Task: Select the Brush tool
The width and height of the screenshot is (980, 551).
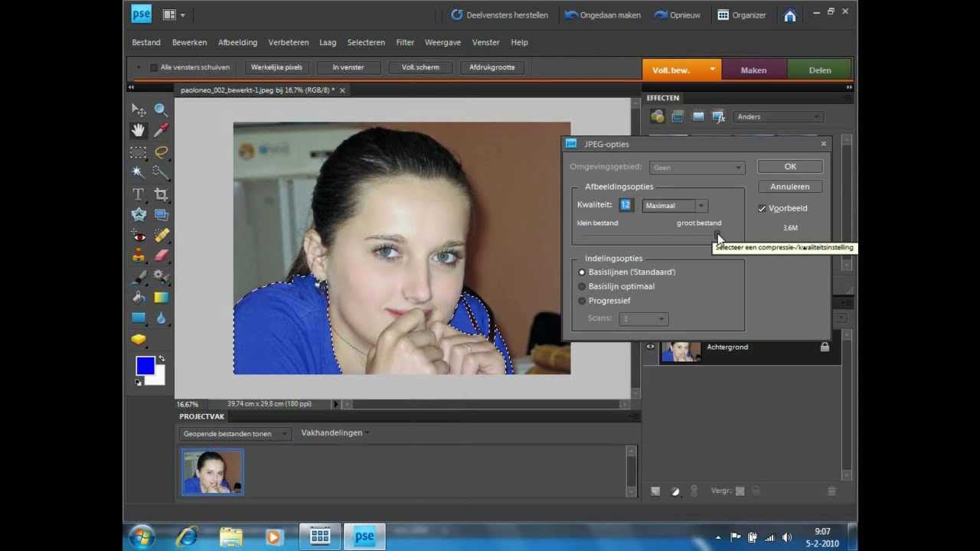Action: (139, 276)
